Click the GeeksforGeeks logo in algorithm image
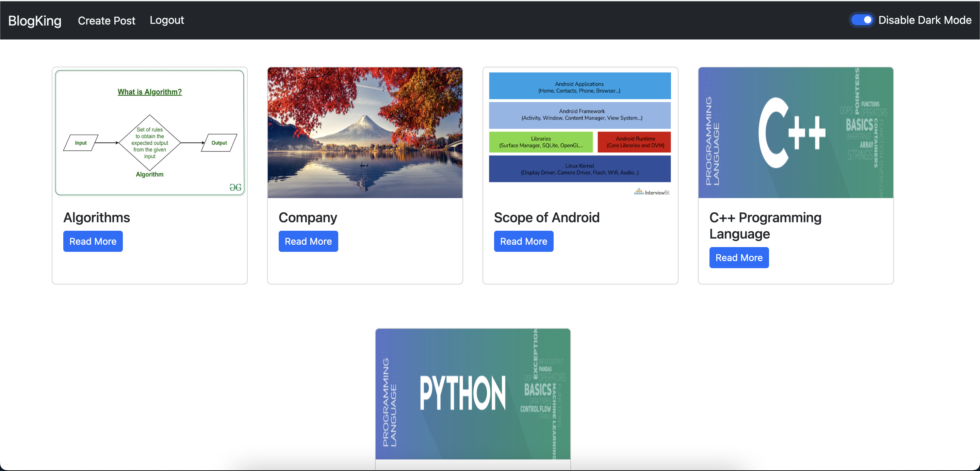This screenshot has width=980, height=471. (235, 187)
